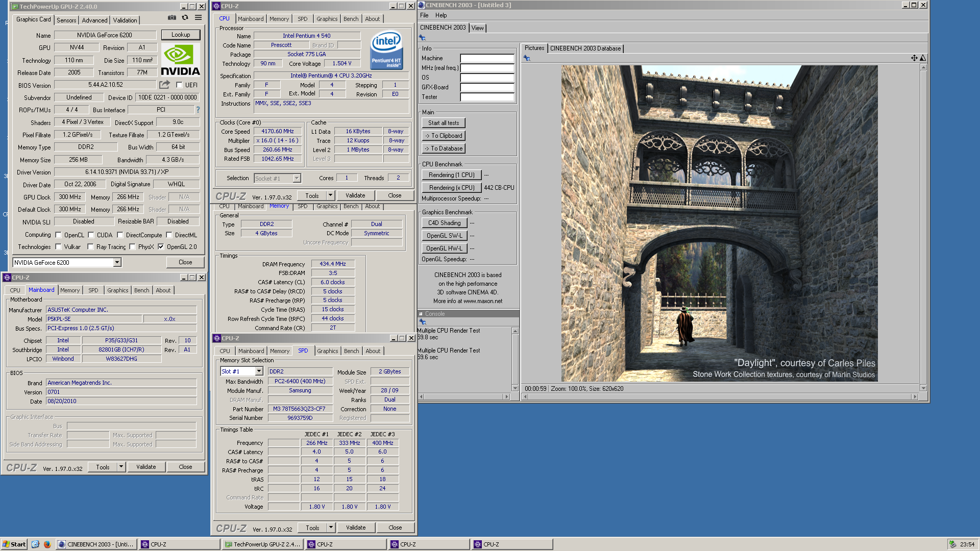
Task: Open the Tools dropdown arrow in SPD CPU-Z
Action: point(331,528)
